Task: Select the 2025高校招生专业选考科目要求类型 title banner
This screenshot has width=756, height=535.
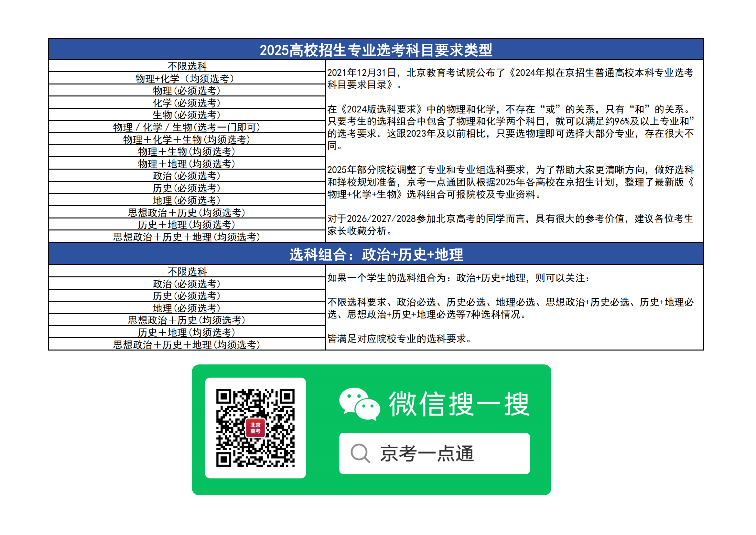Action: (x=376, y=50)
